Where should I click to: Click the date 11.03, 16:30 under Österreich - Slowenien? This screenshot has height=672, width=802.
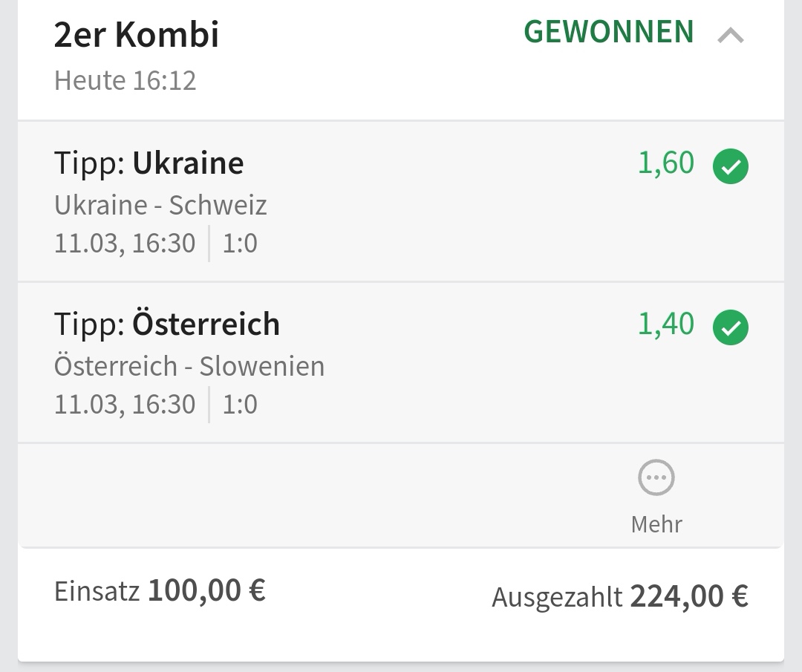(125, 405)
